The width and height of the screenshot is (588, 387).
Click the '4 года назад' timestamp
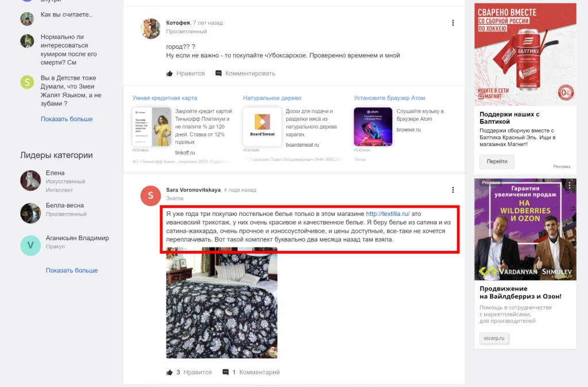pyautogui.click(x=240, y=189)
